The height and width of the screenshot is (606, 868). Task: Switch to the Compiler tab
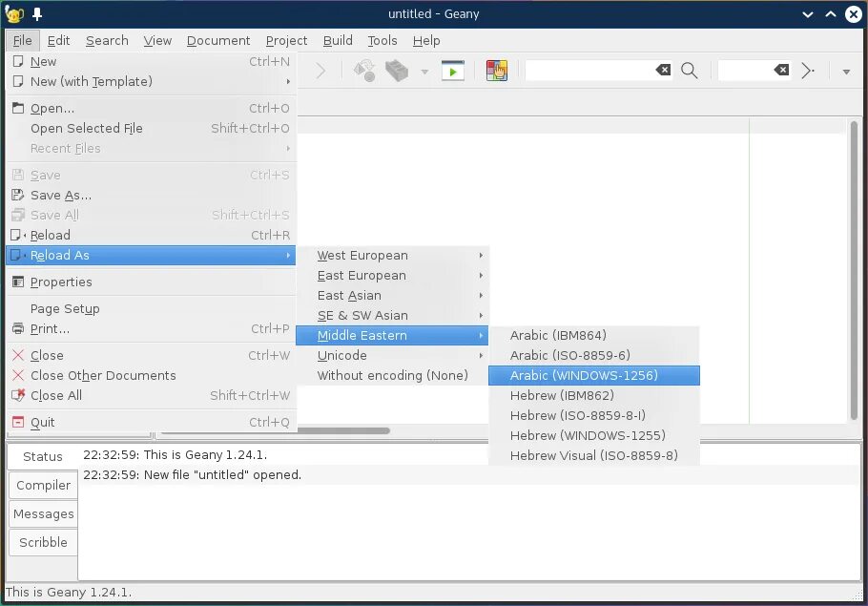[x=43, y=485]
